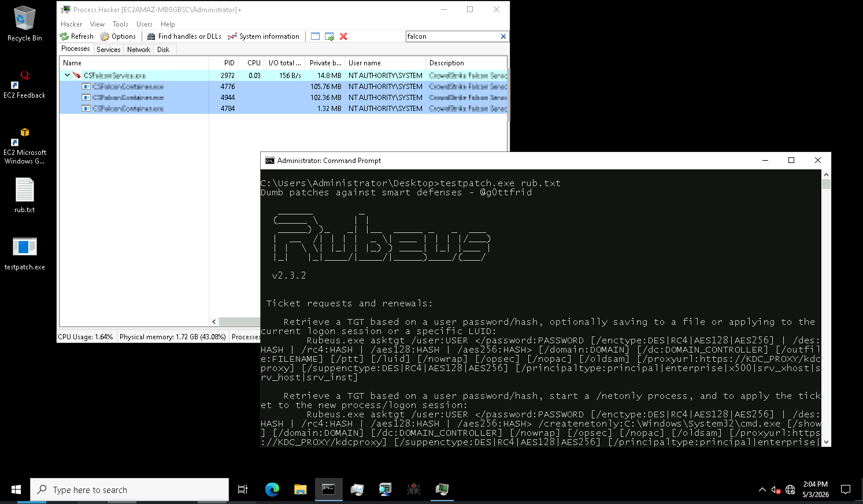This screenshot has width=863, height=504.
Task: Open the Windows Start menu
Action: pos(16,490)
